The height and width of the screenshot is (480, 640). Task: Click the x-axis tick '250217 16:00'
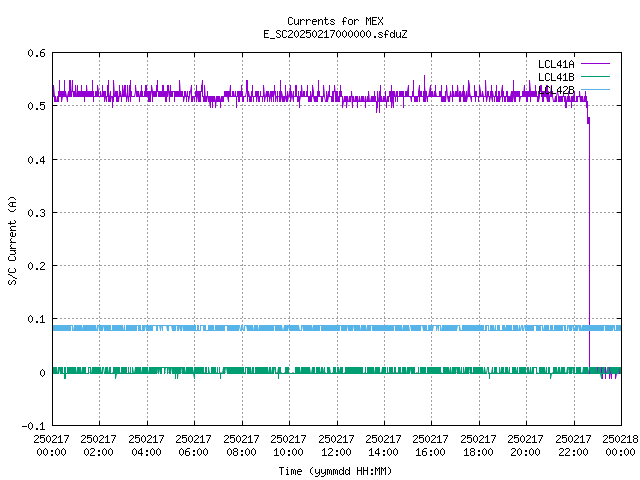click(431, 446)
